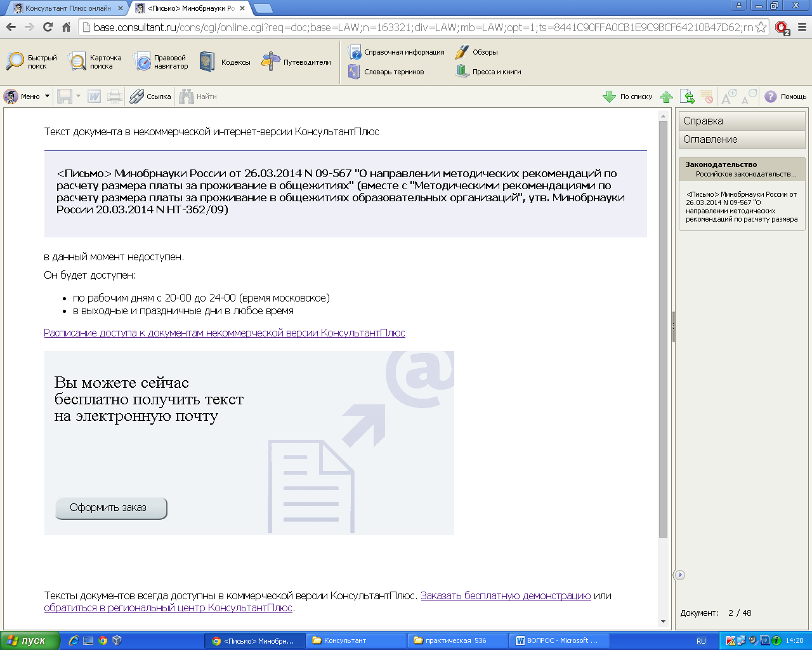Select the <Письмо> Минобрнауки browser tab
812x650 pixels.
pos(190,8)
